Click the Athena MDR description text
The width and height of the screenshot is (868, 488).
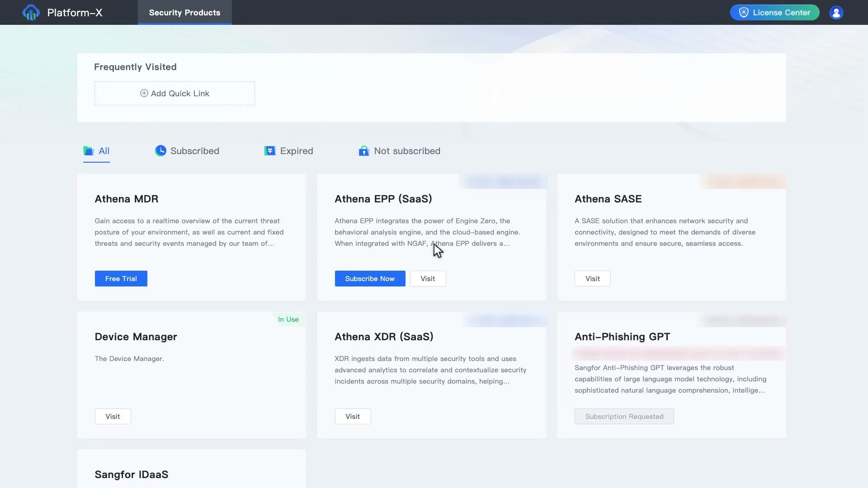pyautogui.click(x=189, y=232)
